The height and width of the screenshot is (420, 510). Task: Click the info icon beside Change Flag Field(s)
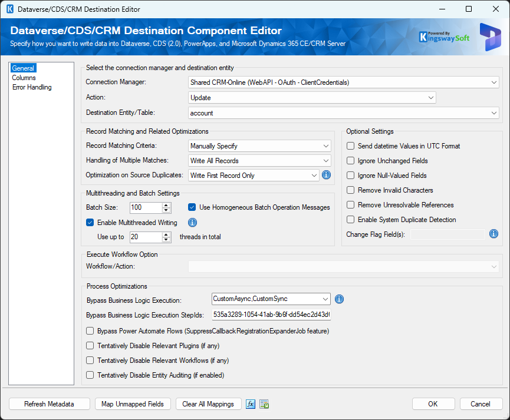(493, 234)
